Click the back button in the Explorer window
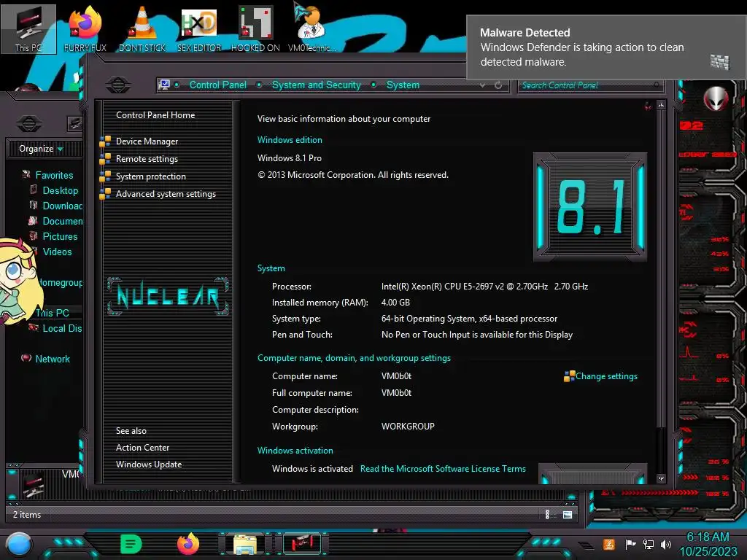This screenshot has width=747, height=560. click(29, 124)
